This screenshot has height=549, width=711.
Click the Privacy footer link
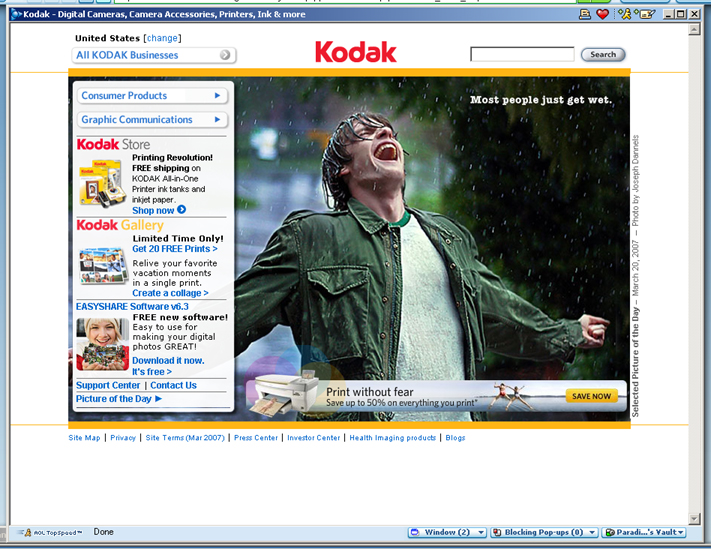tap(123, 438)
